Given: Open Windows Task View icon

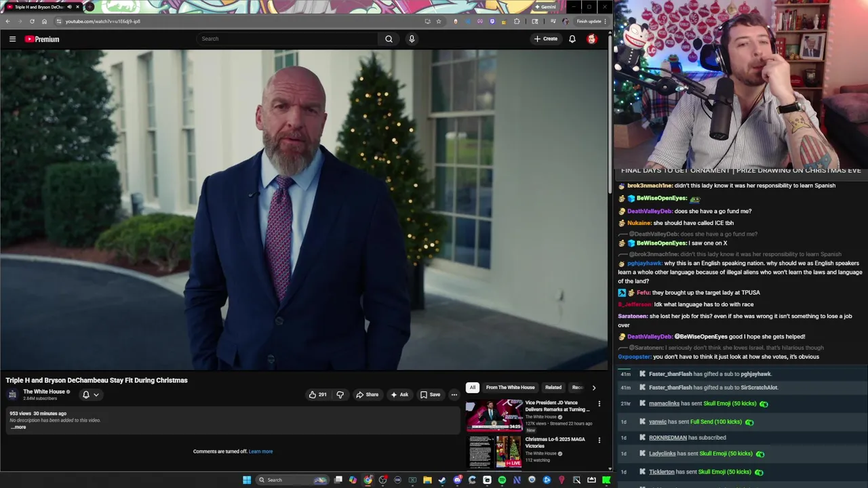Looking at the screenshot, I should click(x=338, y=480).
